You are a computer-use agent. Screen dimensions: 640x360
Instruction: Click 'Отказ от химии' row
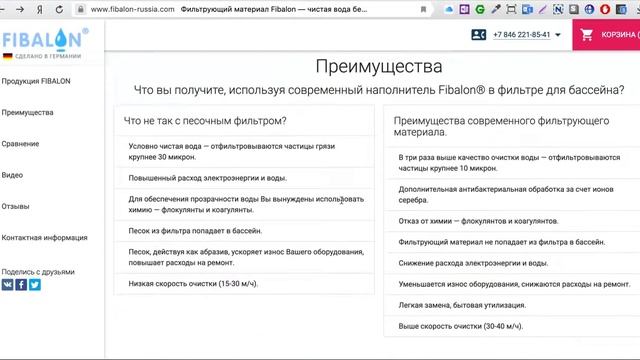tap(512, 221)
